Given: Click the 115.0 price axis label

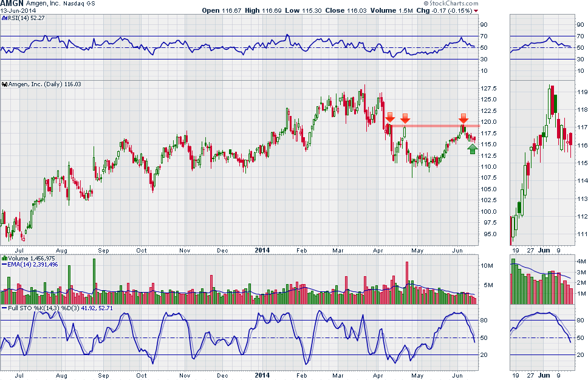Looking at the screenshot, I should (488, 144).
